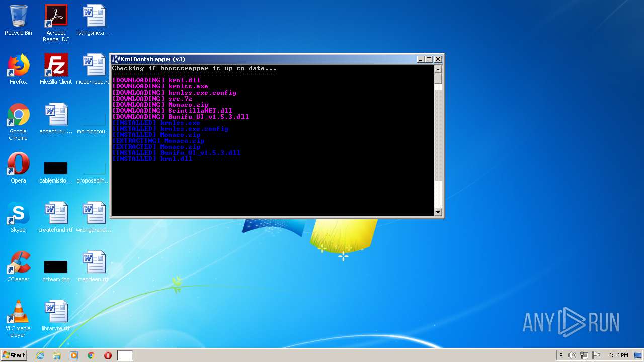The image size is (644, 362).
Task: Click console scrollbar down arrow
Action: [438, 212]
